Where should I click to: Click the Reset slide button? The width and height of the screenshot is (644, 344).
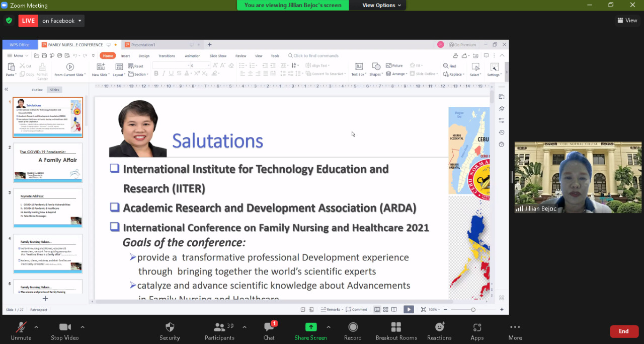coord(136,66)
